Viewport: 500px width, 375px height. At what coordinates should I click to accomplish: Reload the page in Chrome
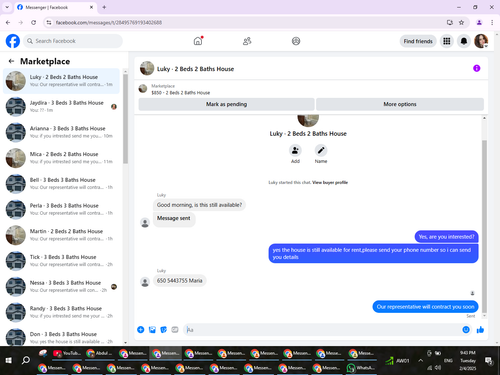point(33,22)
